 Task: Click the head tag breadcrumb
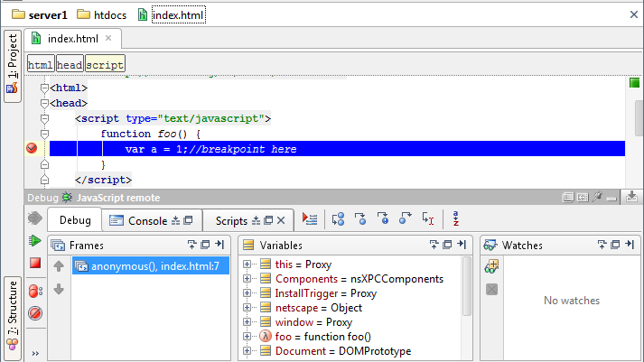70,65
